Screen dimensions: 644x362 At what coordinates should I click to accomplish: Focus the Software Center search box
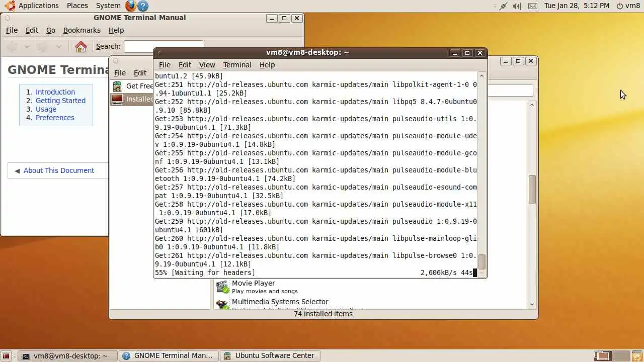click(510, 90)
